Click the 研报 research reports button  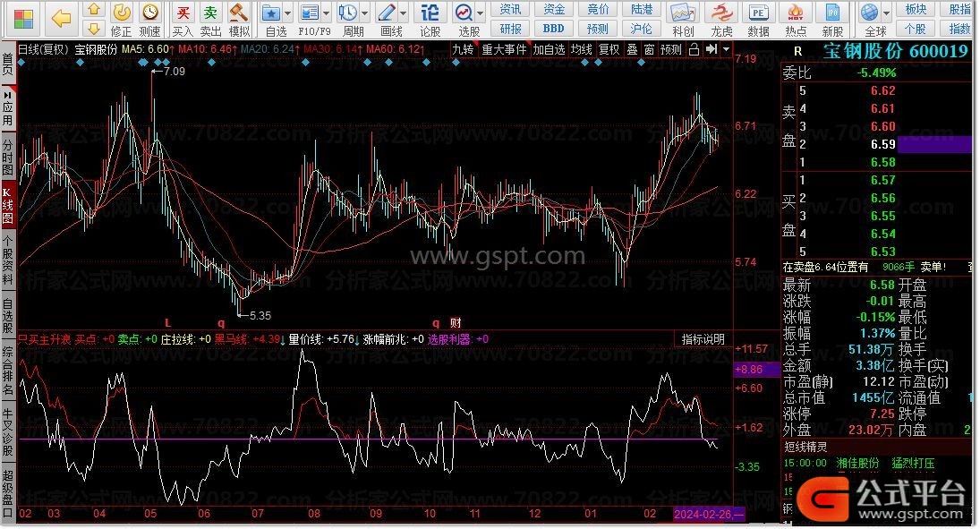click(x=510, y=29)
